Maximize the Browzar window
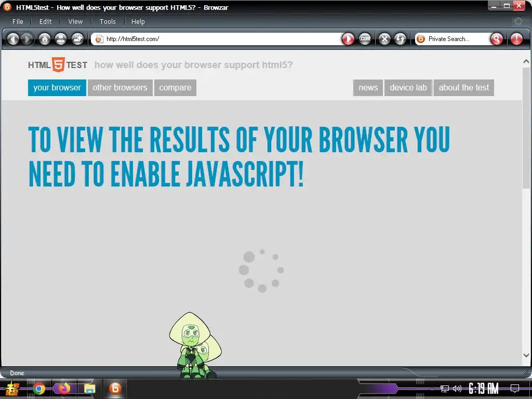 (507, 6)
